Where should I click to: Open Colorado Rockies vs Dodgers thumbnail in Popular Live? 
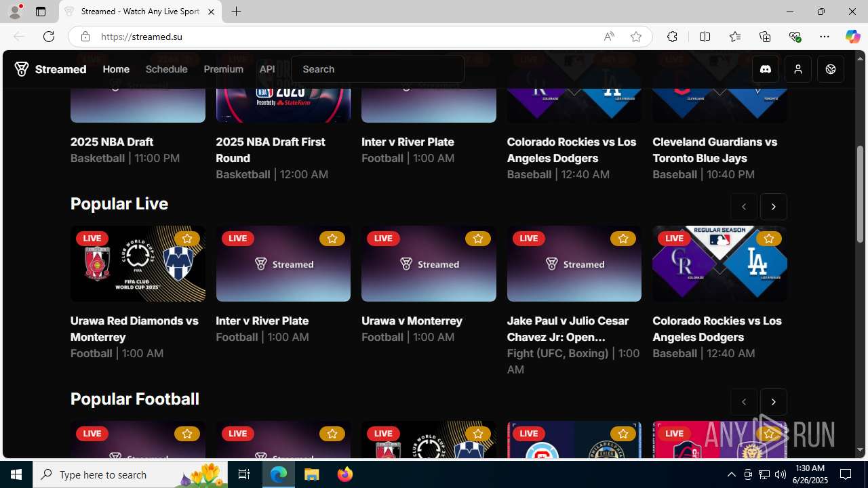[719, 264]
